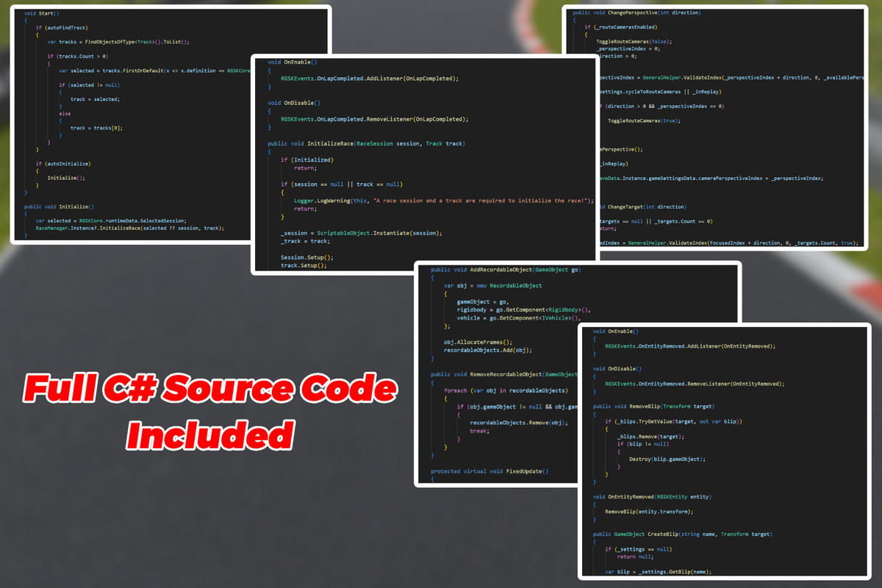Select the 'if (blip != null)' line

643,444
